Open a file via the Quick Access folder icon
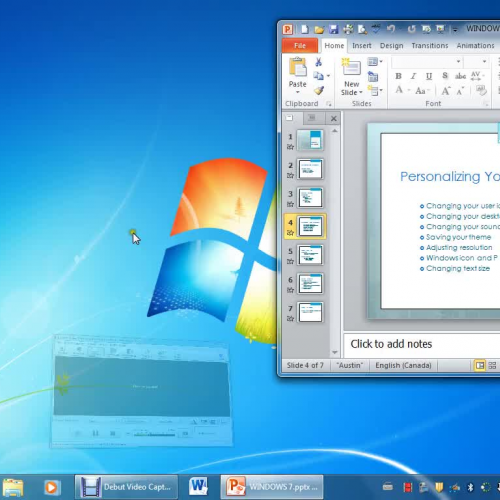 coord(319,30)
